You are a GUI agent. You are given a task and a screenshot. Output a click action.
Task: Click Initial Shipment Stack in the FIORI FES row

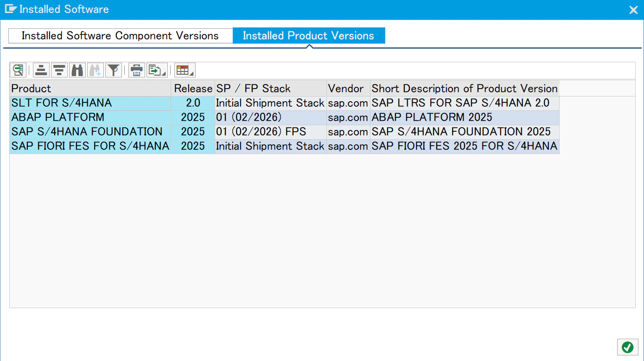click(x=271, y=146)
